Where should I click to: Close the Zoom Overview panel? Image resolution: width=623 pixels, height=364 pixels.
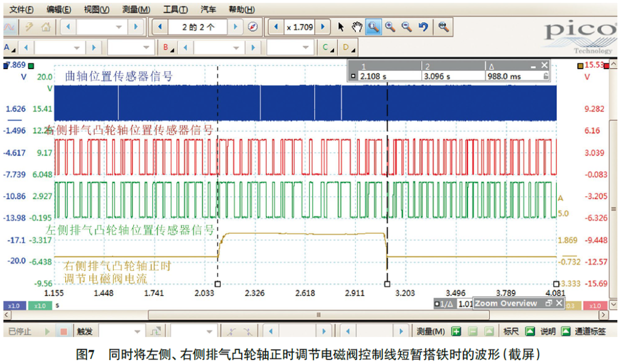coord(558,303)
